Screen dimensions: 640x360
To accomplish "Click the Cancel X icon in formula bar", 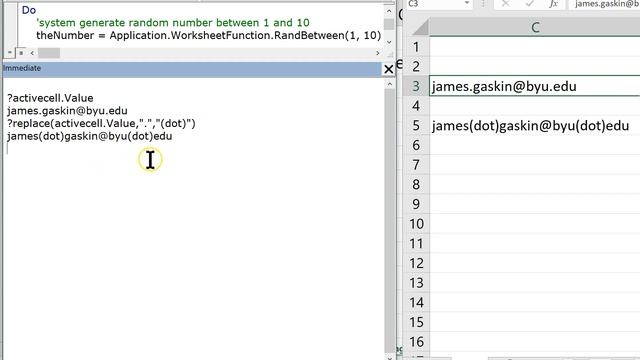I will point(505,4).
